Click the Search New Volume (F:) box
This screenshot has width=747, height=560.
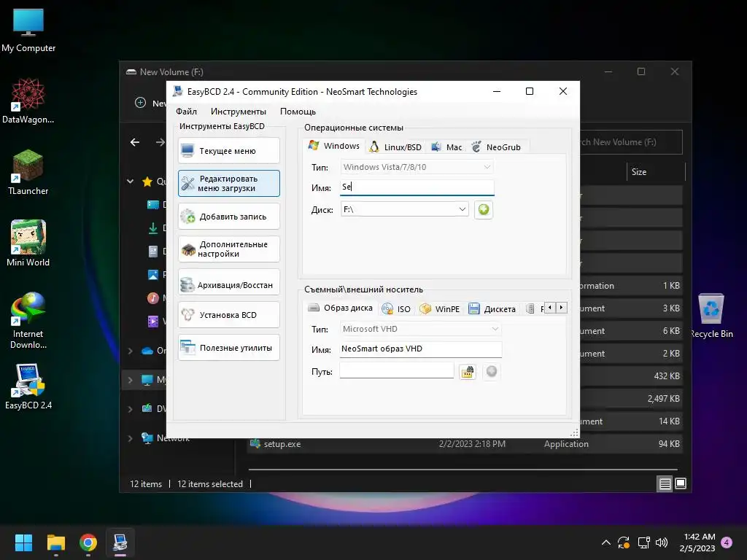[x=631, y=142]
